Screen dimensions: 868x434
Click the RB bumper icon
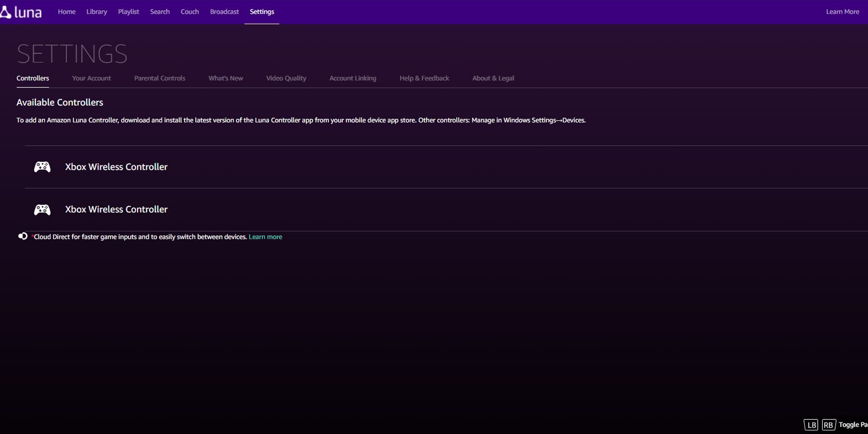(828, 425)
